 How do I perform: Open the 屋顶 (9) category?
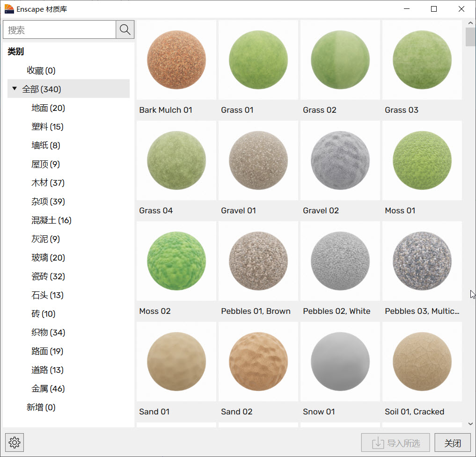(x=45, y=164)
